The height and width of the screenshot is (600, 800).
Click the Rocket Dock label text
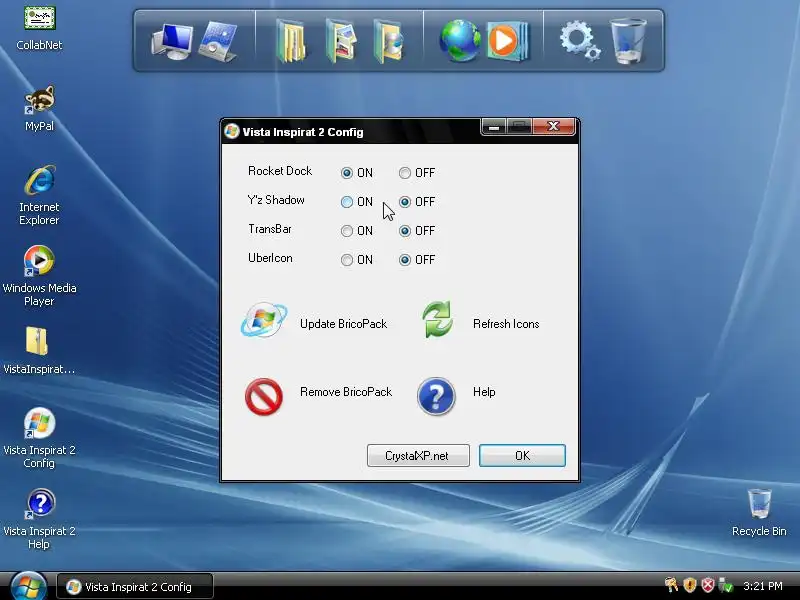coord(280,171)
